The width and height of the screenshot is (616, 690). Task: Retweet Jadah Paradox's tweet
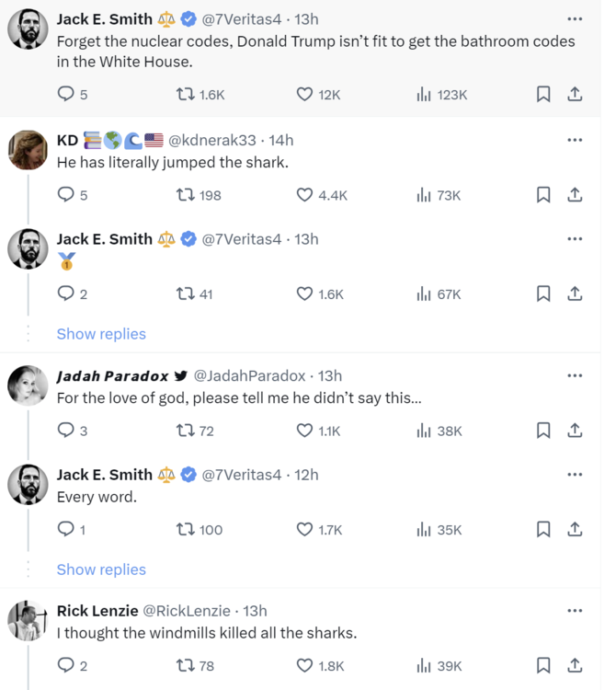pos(184,430)
